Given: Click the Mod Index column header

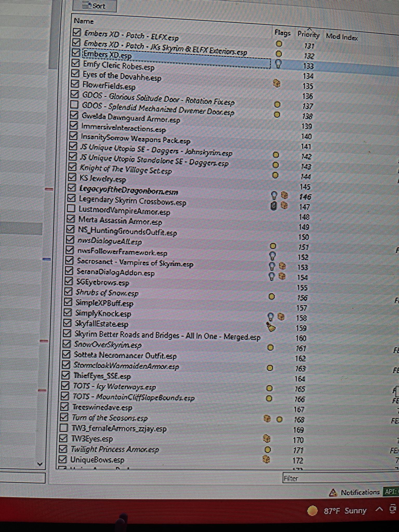Looking at the screenshot, I should point(342,37).
